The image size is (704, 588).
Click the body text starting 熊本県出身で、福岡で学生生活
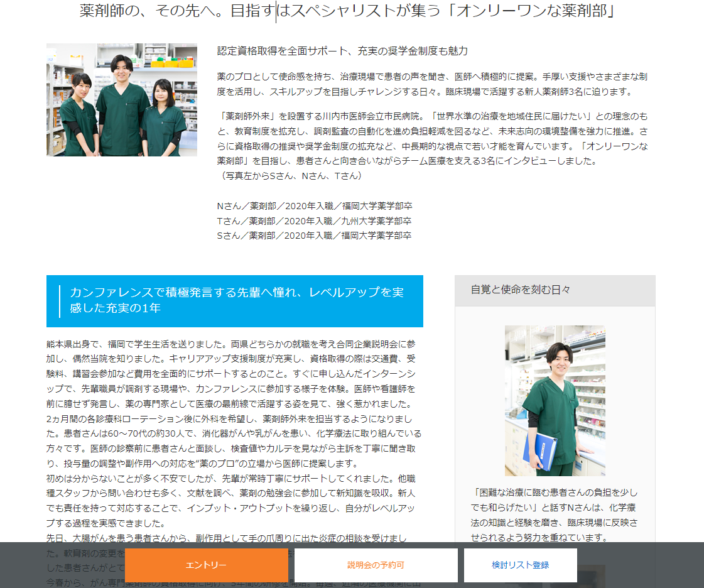(x=230, y=344)
